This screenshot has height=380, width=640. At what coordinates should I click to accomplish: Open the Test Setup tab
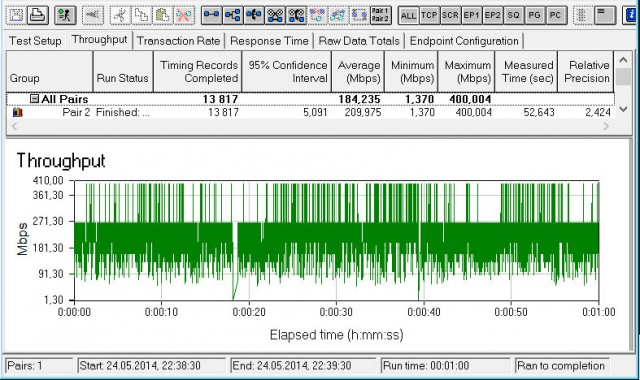[35, 41]
